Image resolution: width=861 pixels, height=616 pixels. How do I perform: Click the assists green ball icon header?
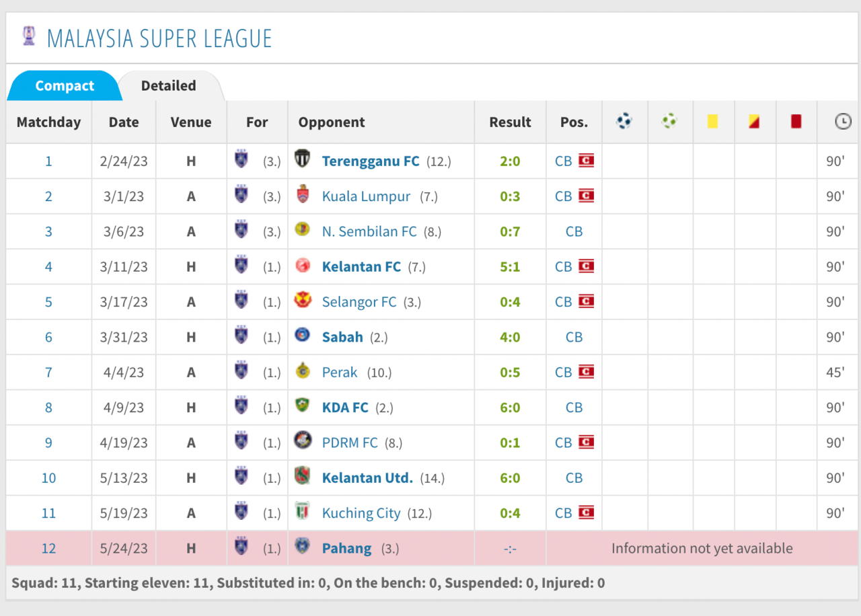[x=669, y=122]
